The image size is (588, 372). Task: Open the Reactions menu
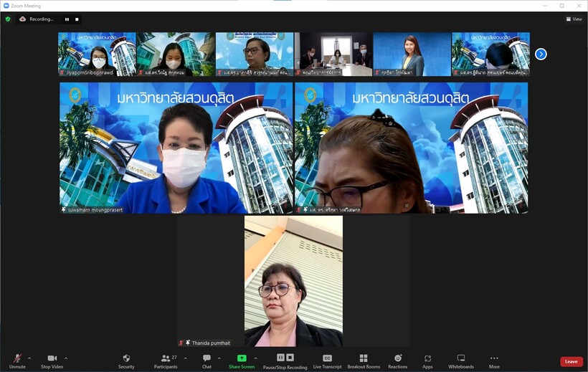(397, 361)
